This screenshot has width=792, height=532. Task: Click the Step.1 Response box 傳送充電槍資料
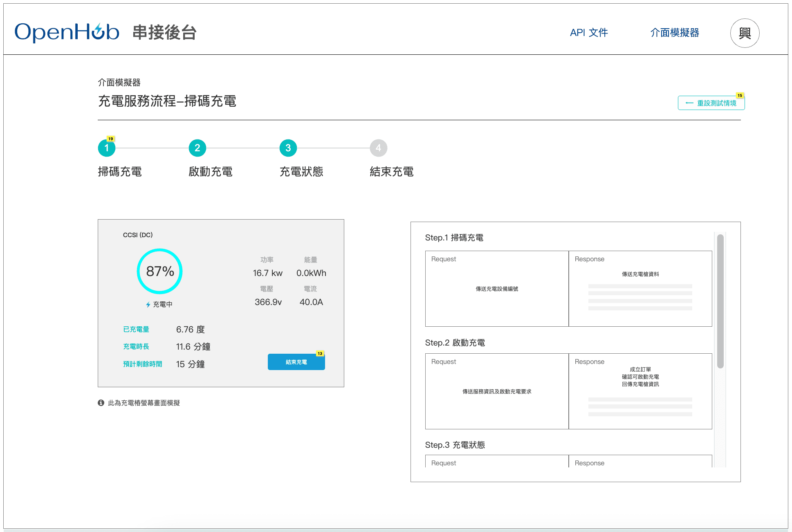640,289
